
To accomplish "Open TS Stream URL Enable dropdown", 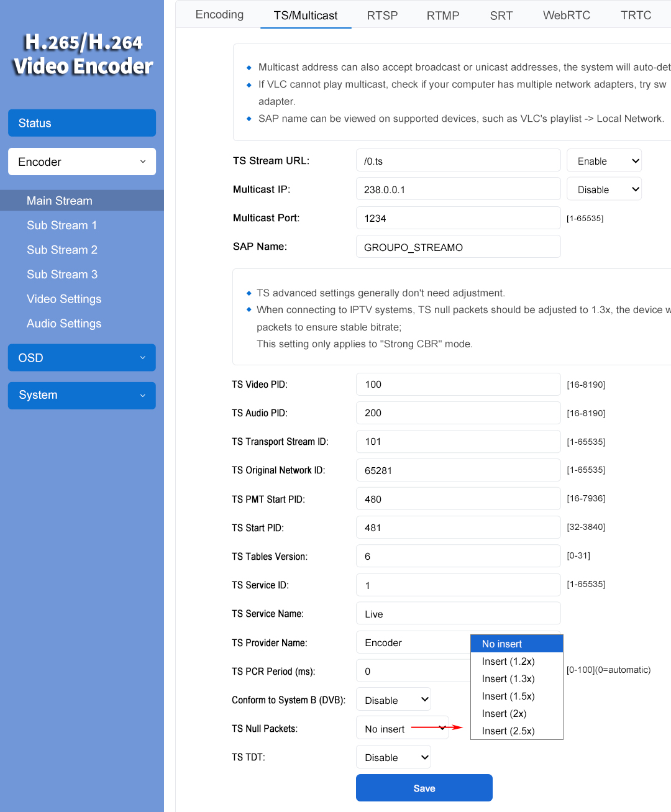I will coord(604,161).
